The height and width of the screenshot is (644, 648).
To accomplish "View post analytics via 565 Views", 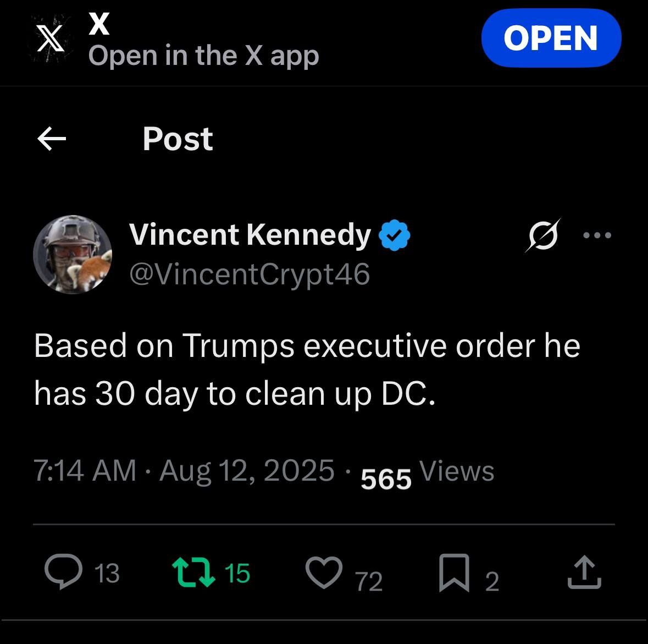I will click(x=428, y=473).
